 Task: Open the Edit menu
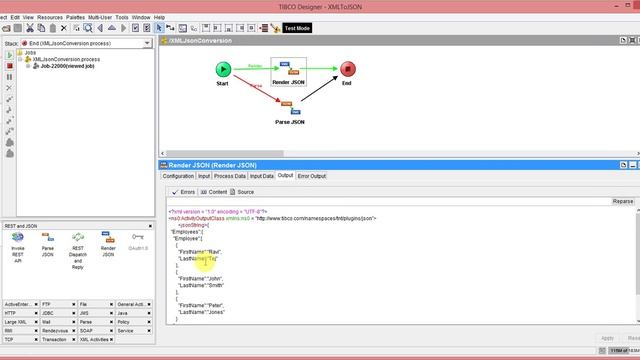point(15,18)
